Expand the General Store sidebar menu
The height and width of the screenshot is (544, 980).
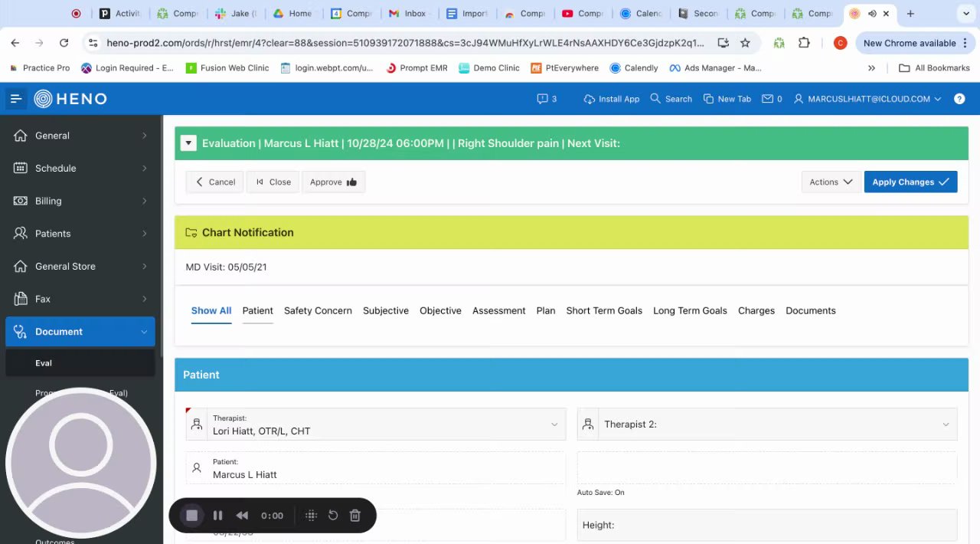80,267
